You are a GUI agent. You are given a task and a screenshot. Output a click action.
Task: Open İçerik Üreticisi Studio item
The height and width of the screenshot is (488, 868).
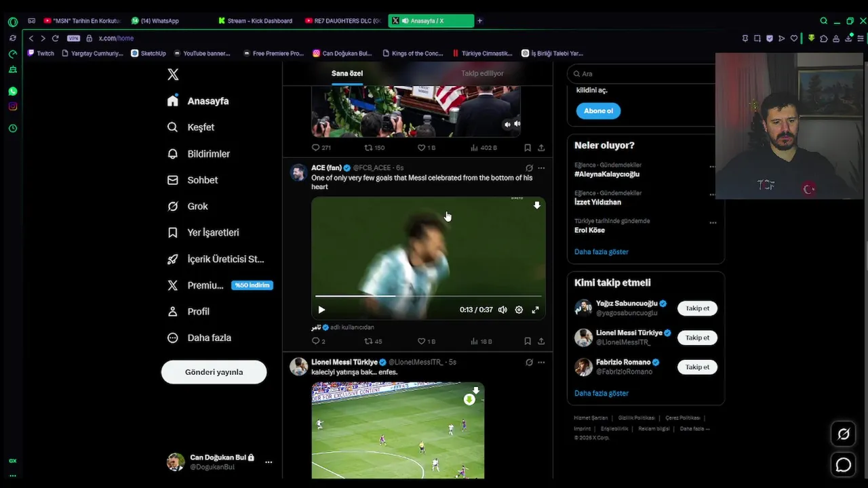pos(216,259)
